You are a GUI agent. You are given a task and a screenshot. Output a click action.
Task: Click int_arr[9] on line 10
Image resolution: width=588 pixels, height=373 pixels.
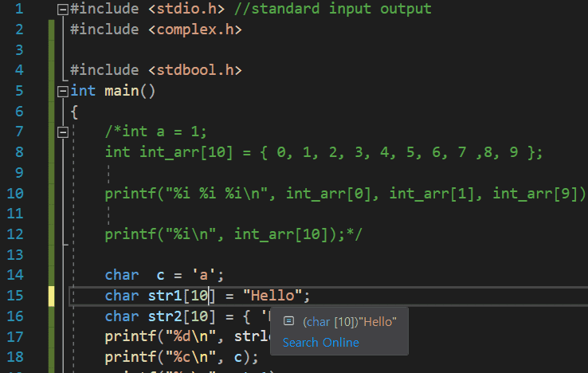click(x=535, y=194)
